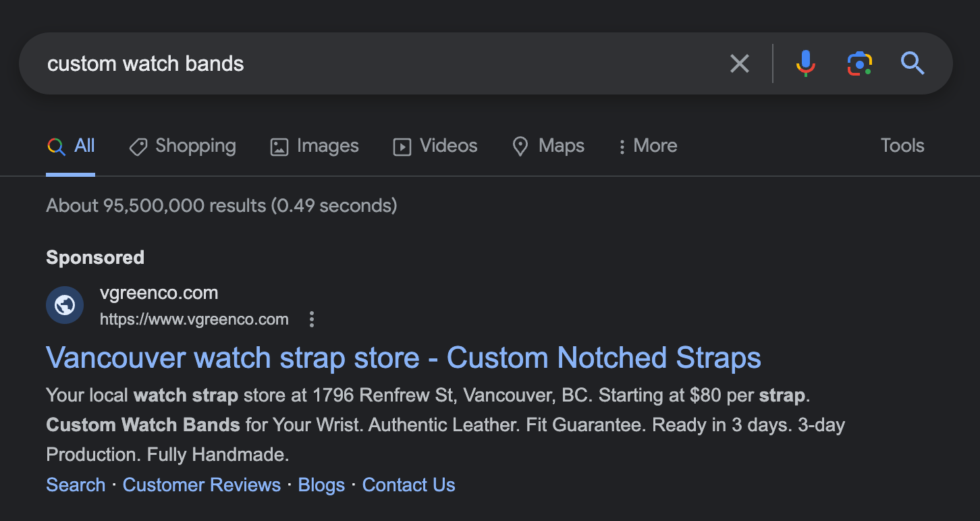The image size is (980, 521).
Task: Switch to the Maps tab
Action: (x=548, y=146)
